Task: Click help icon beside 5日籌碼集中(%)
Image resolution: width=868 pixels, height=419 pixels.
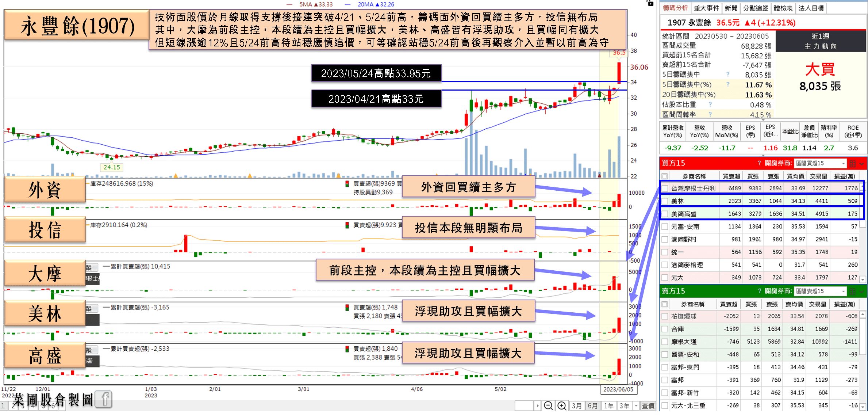Action: coord(728,84)
